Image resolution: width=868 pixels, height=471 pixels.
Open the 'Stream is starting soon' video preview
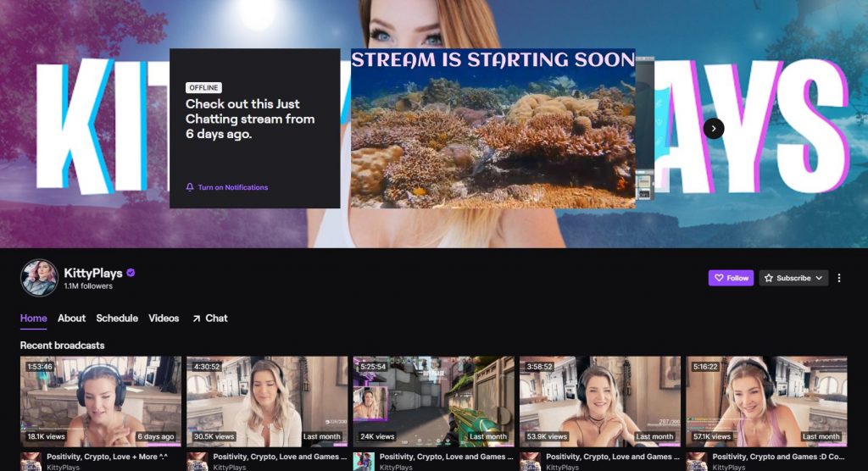(x=492, y=129)
